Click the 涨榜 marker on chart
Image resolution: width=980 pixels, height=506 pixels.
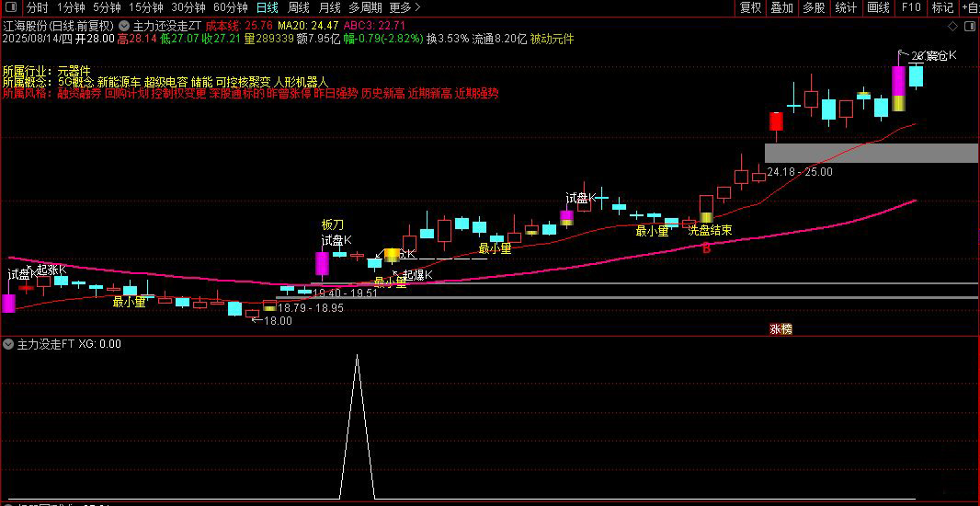(781, 329)
